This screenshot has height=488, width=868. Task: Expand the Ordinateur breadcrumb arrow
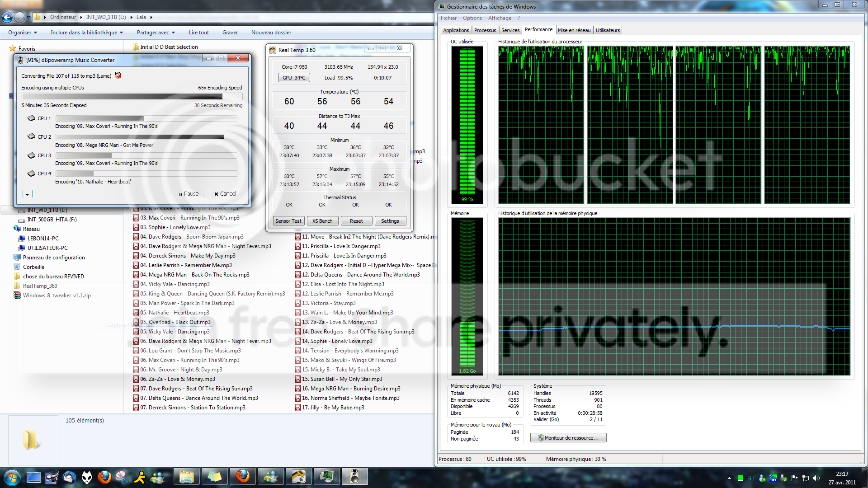81,17
